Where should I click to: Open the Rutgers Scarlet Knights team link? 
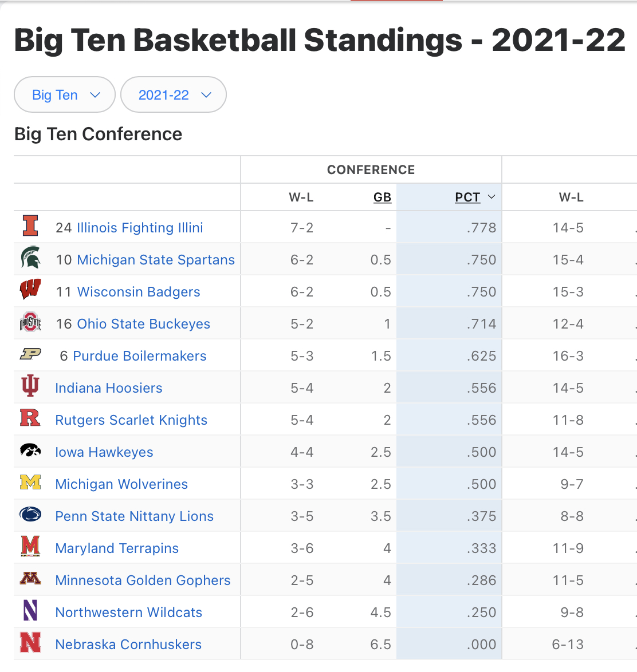click(x=131, y=420)
